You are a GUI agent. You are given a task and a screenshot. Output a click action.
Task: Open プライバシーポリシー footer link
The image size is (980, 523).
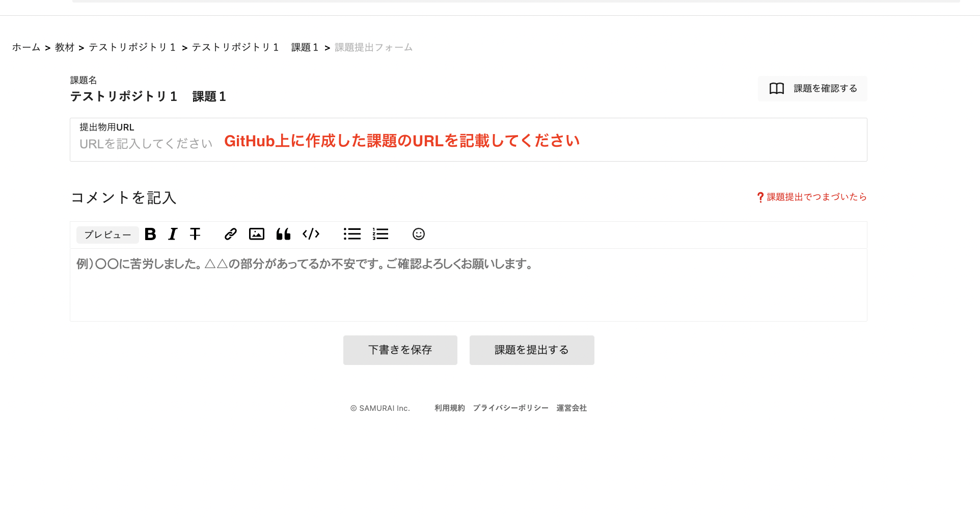click(510, 408)
